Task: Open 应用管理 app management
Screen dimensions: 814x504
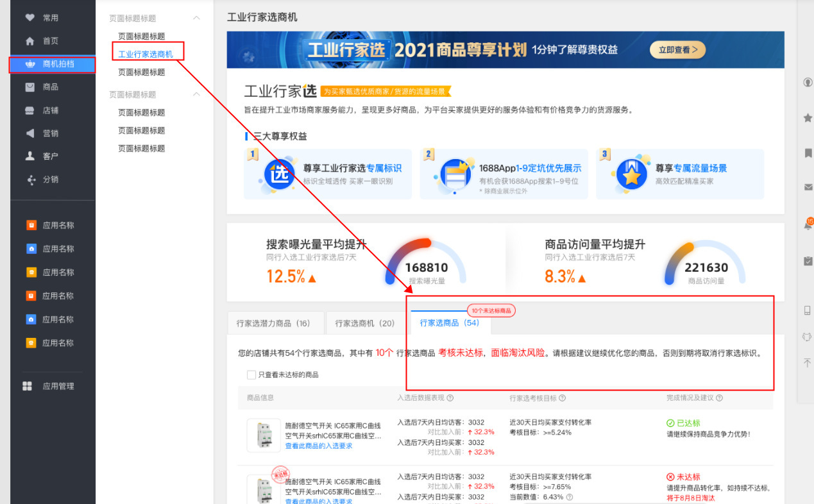Action: pos(58,386)
